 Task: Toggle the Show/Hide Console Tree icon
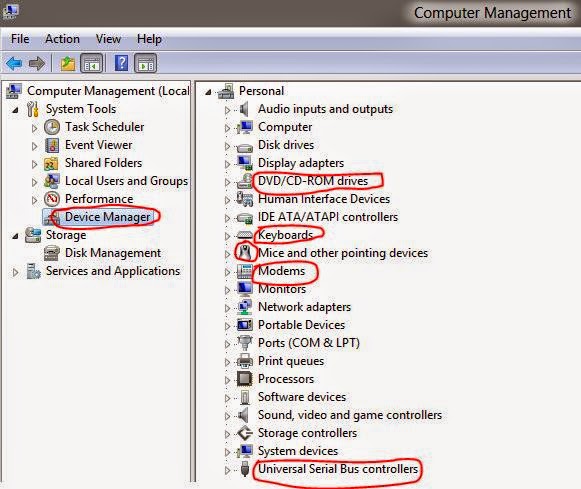pos(92,63)
